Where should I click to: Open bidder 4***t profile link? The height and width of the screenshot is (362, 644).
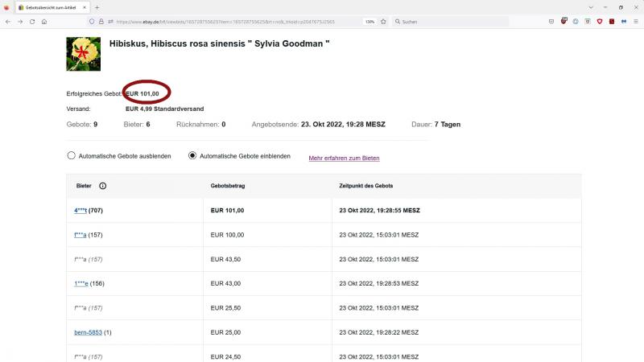coord(80,210)
